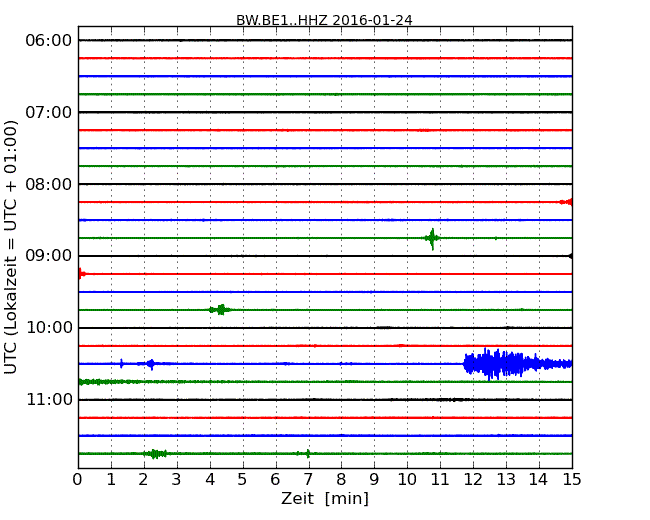Image resolution: width=650 pixels, height=520 pixels.
Task: Click the plot title BW.BE1..HHZ 2016-01-24
Action: click(324, 20)
